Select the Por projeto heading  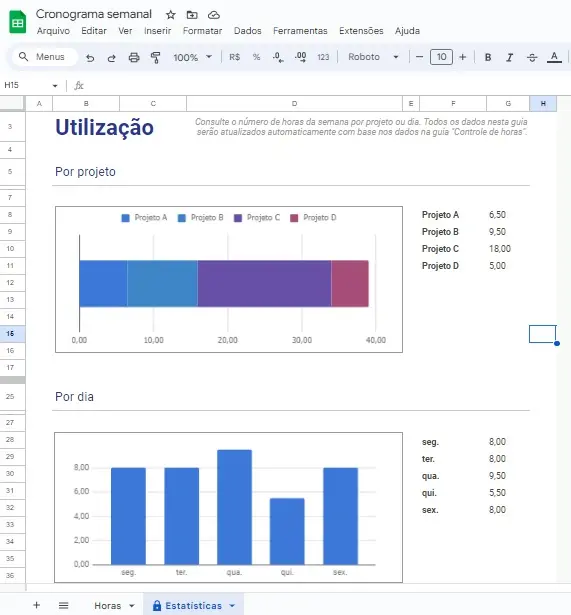click(x=85, y=172)
